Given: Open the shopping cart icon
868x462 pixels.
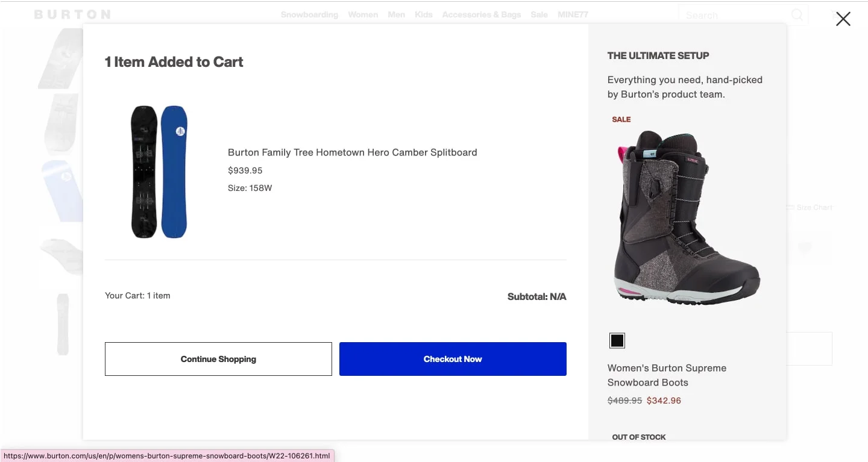Looking at the screenshot, I should [x=836, y=14].
